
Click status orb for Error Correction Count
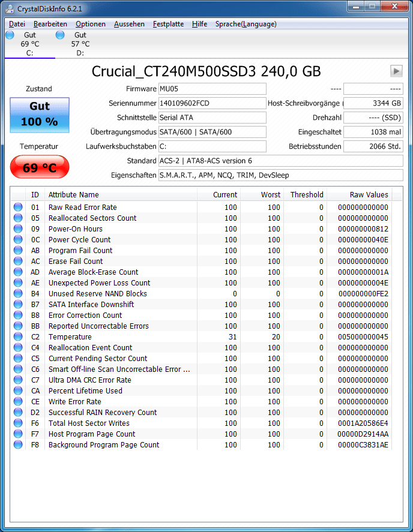[18, 315]
